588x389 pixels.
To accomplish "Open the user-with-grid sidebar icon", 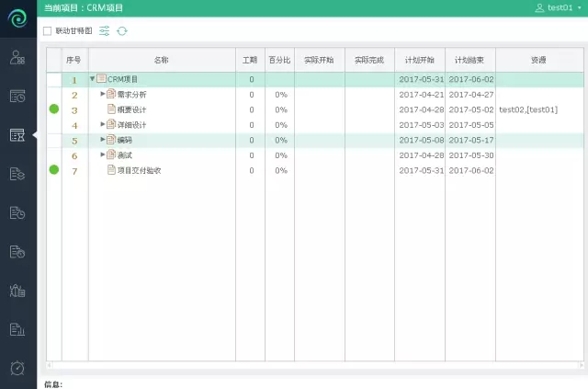I will pyautogui.click(x=17, y=57).
